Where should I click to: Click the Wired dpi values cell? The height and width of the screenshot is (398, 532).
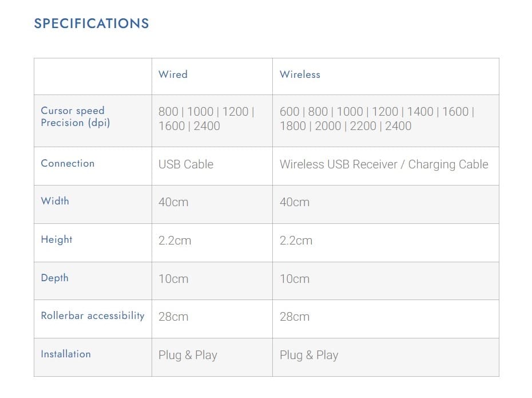click(x=206, y=119)
